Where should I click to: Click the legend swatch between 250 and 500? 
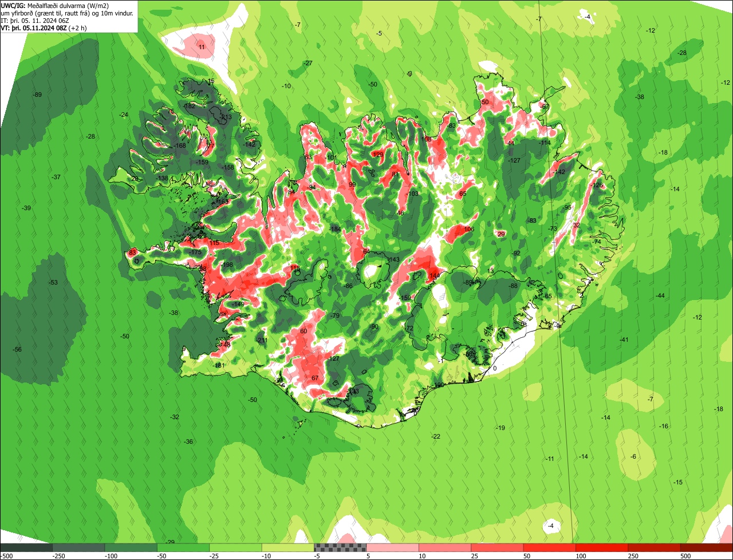[x=654, y=547]
